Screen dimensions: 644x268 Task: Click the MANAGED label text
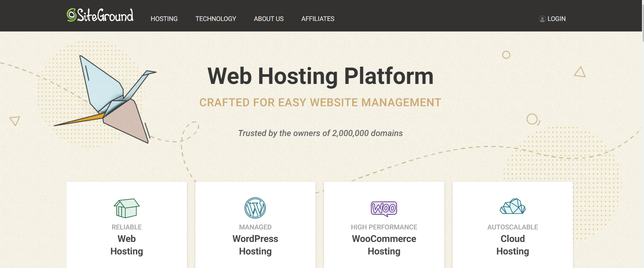click(x=255, y=227)
